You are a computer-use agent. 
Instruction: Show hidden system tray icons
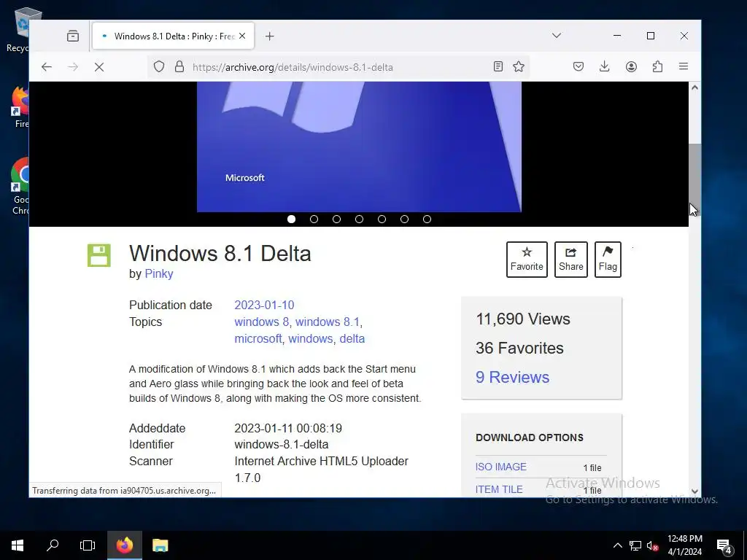click(x=617, y=545)
